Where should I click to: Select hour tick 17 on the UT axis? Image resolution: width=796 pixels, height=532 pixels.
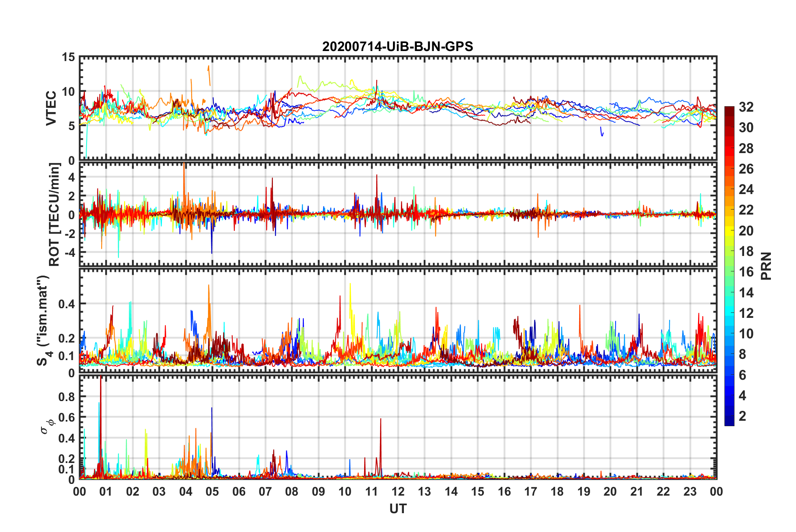[531, 491]
